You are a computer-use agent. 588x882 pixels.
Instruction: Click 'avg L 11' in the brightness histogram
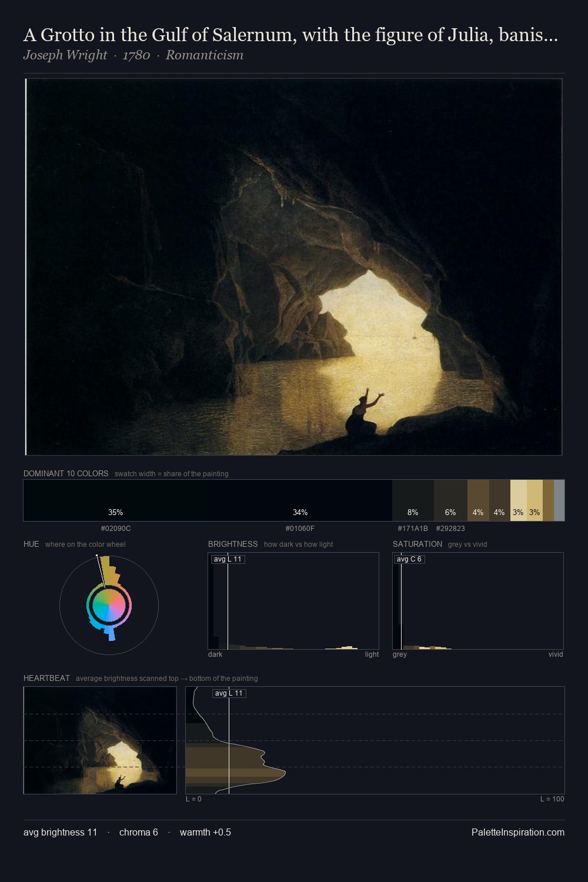coord(228,559)
